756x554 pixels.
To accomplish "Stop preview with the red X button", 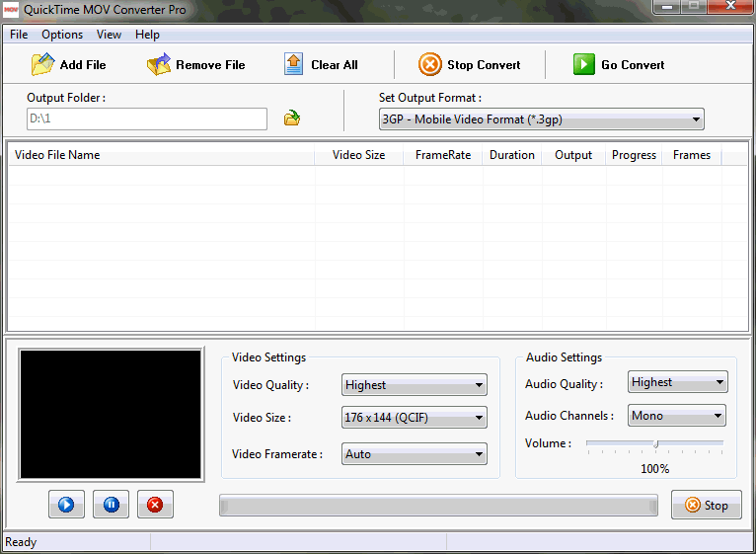I will (155, 505).
